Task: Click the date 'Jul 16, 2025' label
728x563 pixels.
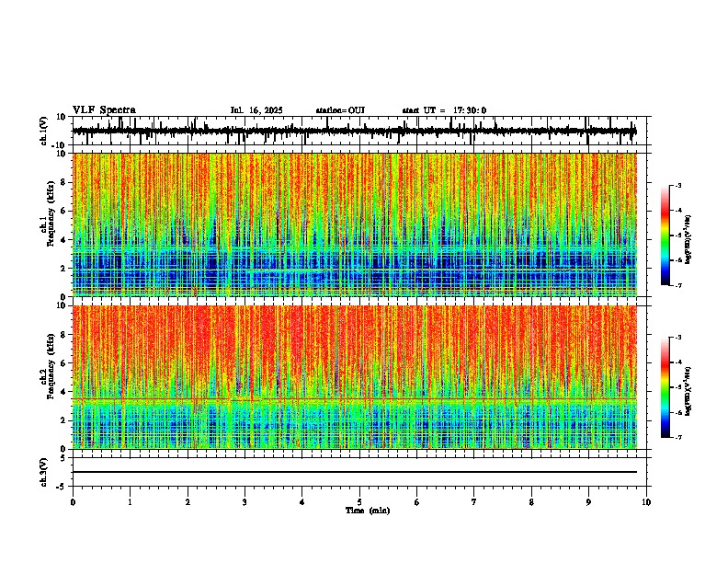Action: click(x=256, y=110)
